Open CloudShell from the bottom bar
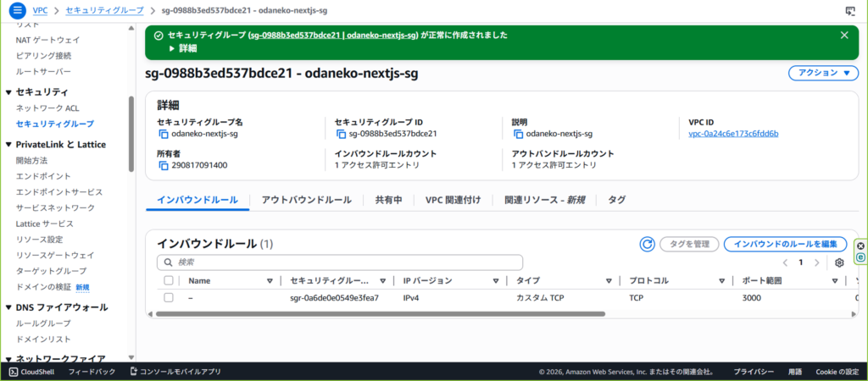The width and height of the screenshot is (868, 381). coord(31,372)
